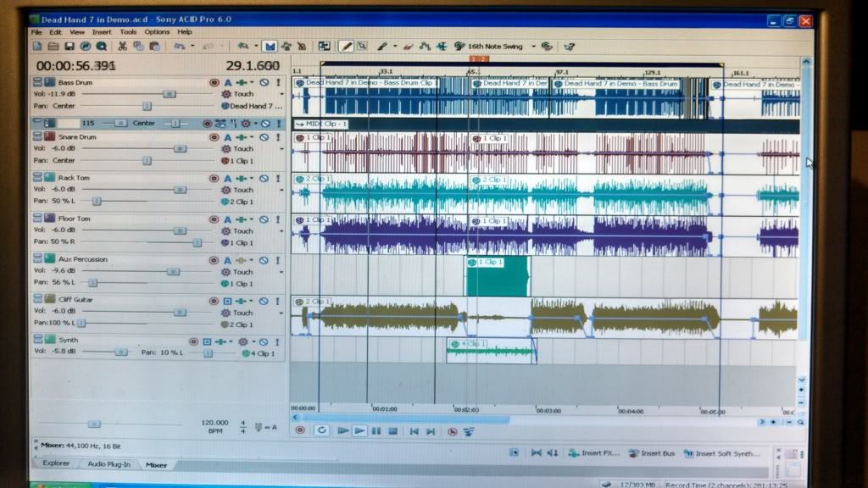Click the Paste clipboard icon
Screen dimensions: 868x488
tap(154, 47)
